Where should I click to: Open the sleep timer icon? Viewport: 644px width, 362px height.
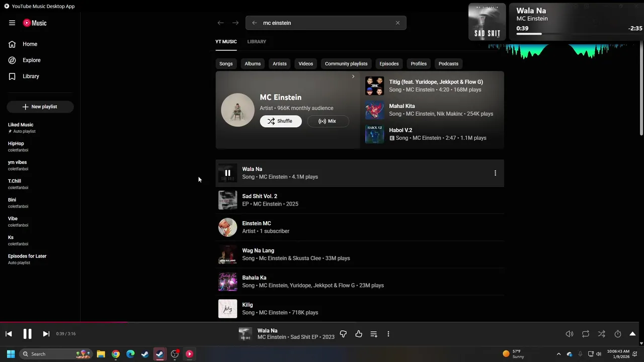point(618,334)
